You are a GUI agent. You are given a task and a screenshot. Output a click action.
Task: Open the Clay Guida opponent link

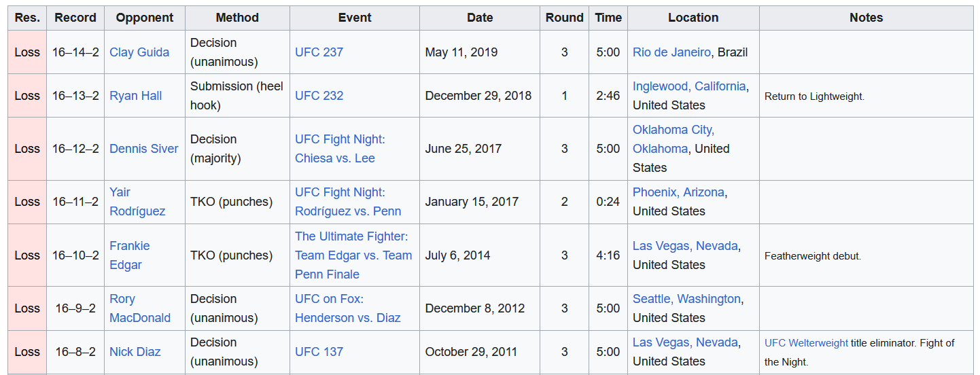click(x=139, y=52)
